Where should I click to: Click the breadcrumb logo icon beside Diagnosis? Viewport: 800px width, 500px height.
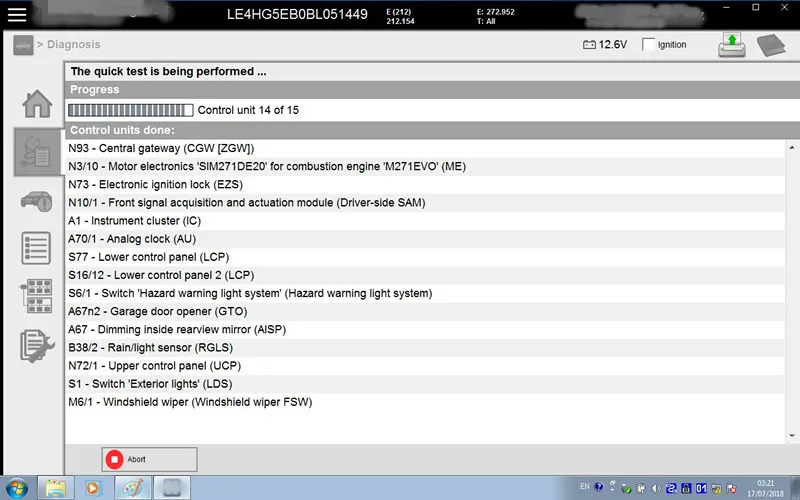coord(23,45)
